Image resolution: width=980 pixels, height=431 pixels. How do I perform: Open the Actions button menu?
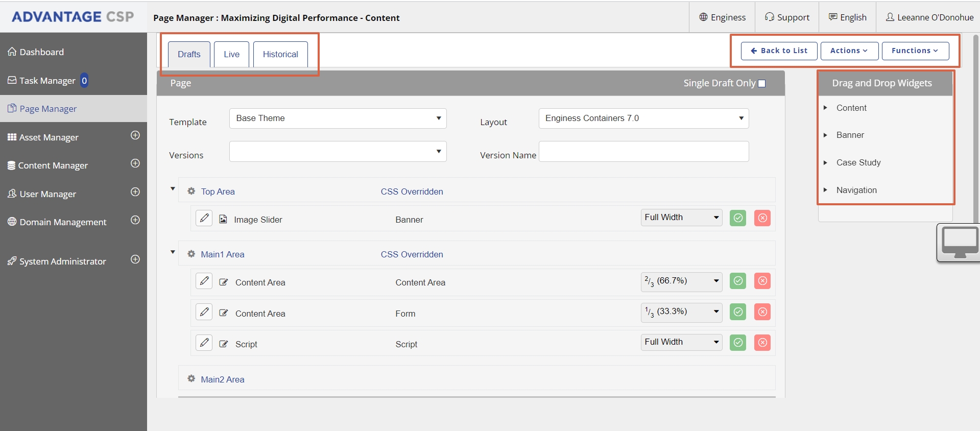(x=849, y=51)
